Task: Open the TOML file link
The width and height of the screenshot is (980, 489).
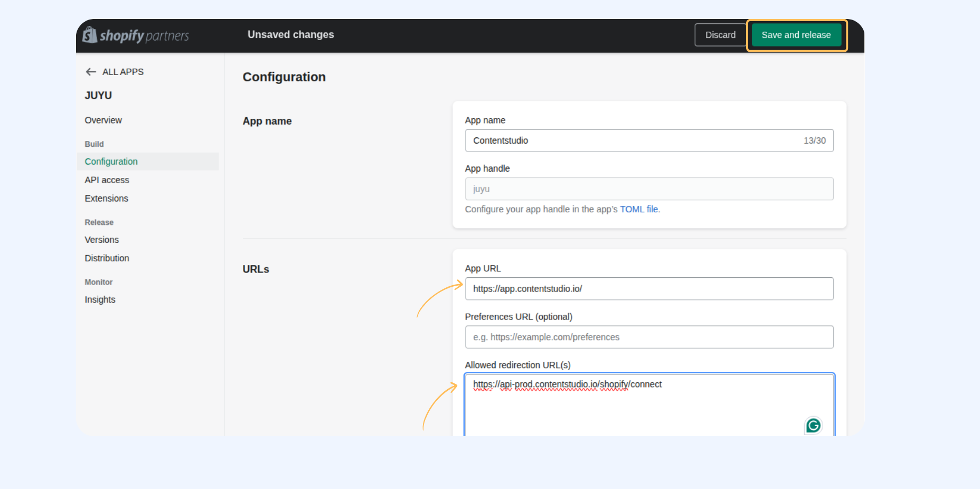Action: coord(639,209)
